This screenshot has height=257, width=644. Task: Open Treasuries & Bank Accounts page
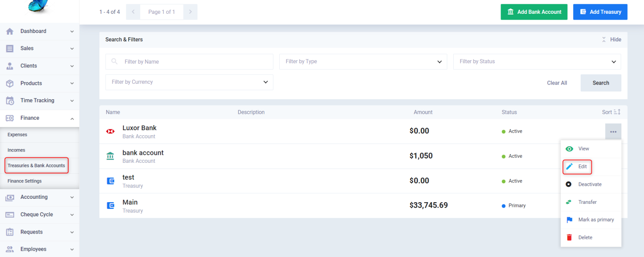[x=36, y=166]
